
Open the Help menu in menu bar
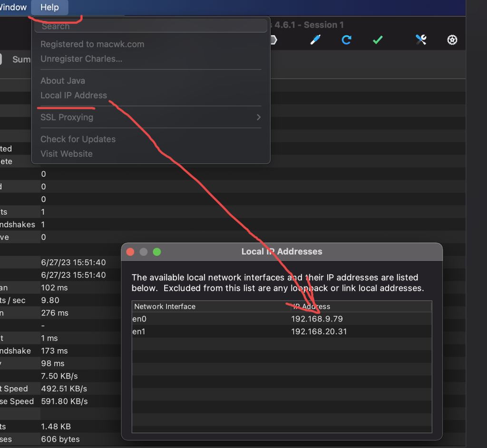tap(49, 7)
